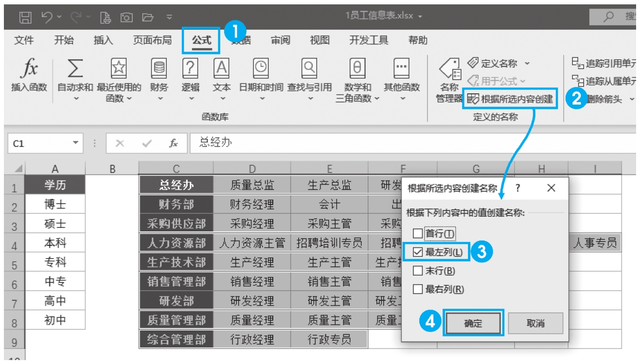This screenshot has width=640, height=364.
Task: Expand the 定义名称 dropdown arrow
Action: [527, 64]
